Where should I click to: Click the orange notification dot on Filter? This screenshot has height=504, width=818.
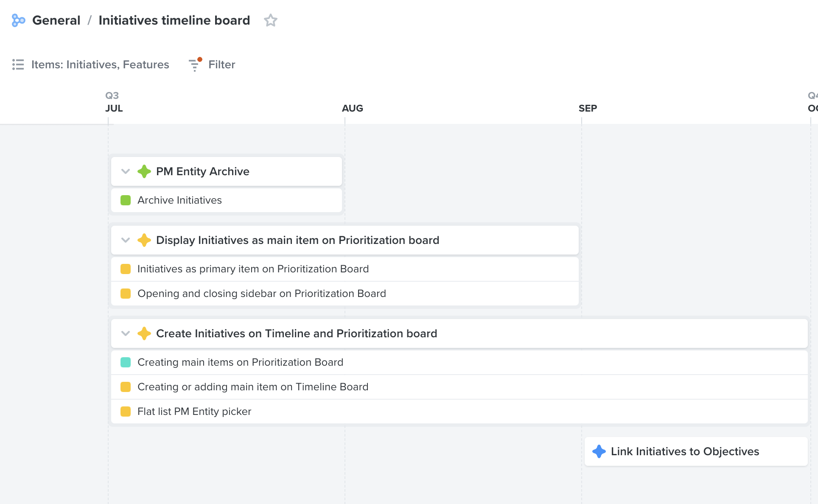click(199, 59)
